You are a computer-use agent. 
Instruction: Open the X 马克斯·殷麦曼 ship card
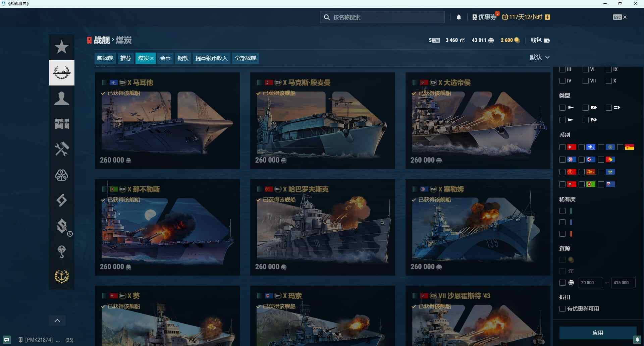(x=323, y=121)
